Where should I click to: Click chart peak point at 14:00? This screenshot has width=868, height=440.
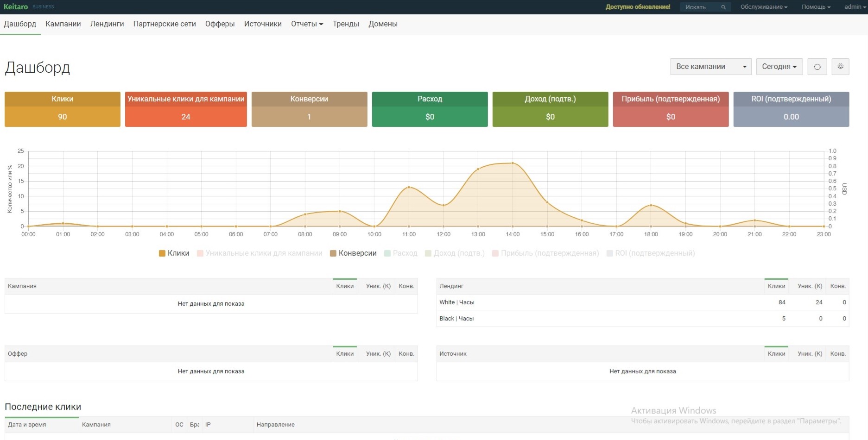[x=513, y=163]
